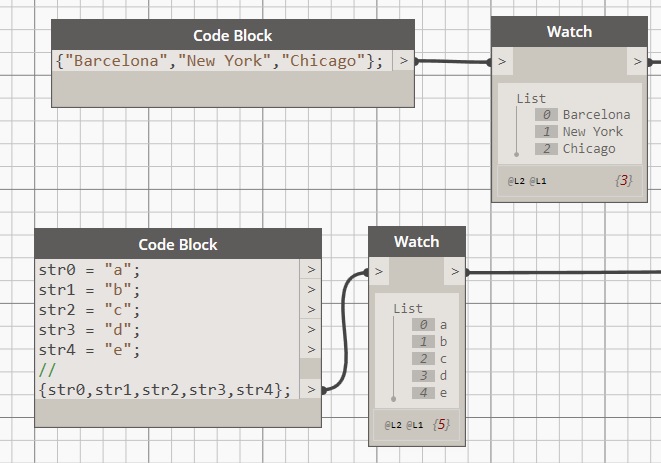Click the {5} item count in the lower Watch
Screen dimensions: 661x463
442,425
